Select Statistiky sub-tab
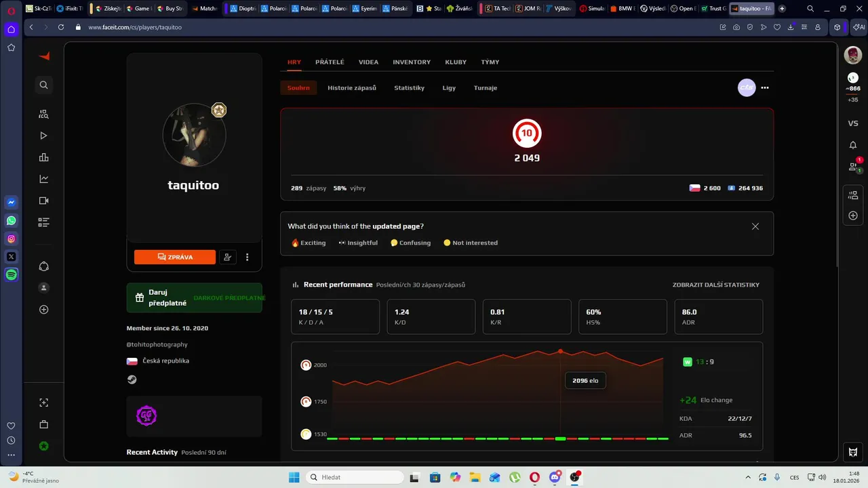This screenshot has height=488, width=868. click(409, 88)
